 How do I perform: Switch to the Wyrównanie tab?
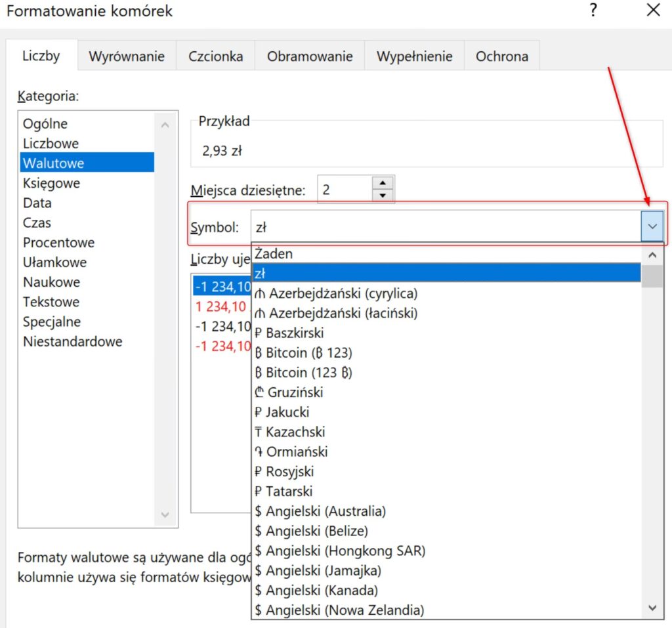126,56
